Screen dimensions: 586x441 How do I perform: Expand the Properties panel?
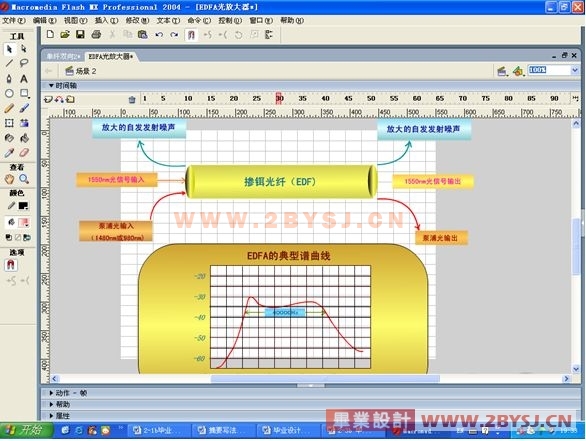coord(51,416)
